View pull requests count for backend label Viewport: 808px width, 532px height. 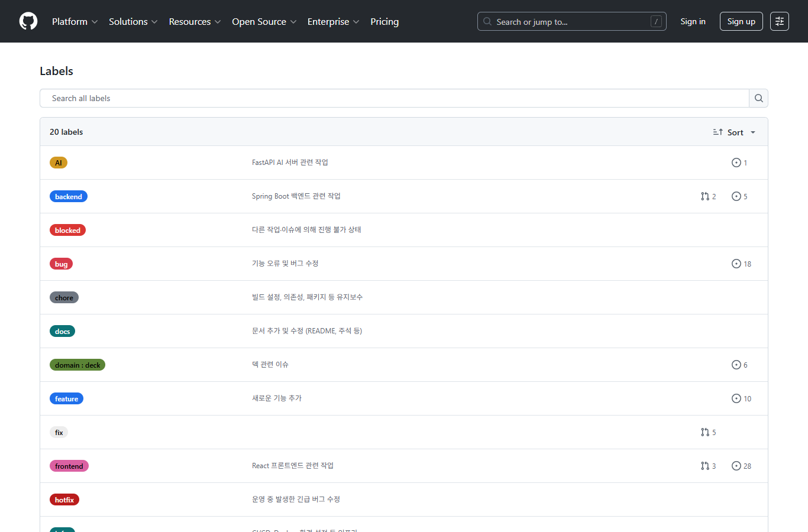(x=708, y=196)
